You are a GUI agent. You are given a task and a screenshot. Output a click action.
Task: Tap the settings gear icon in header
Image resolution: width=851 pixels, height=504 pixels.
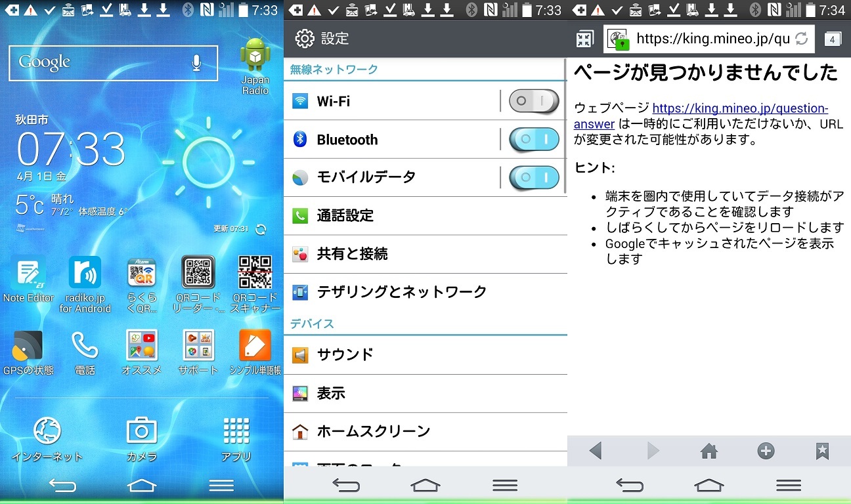[x=305, y=39]
